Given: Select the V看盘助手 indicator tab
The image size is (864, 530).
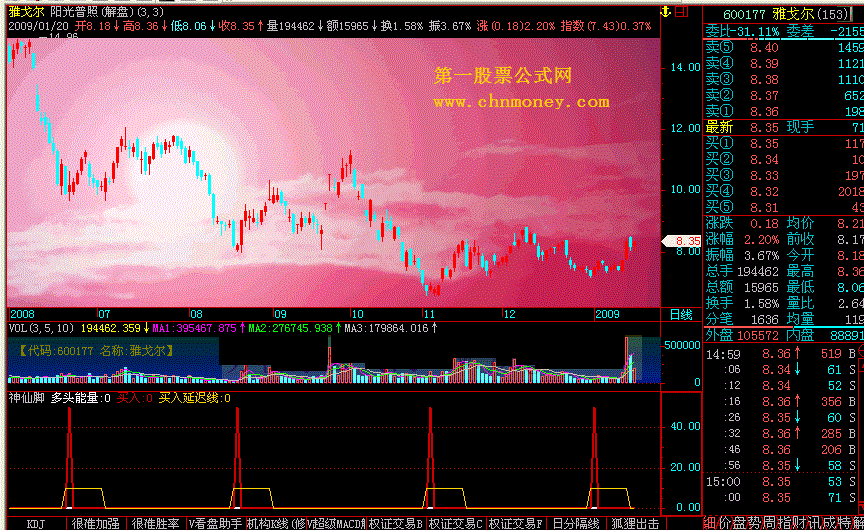Looking at the screenshot, I should (x=215, y=524).
